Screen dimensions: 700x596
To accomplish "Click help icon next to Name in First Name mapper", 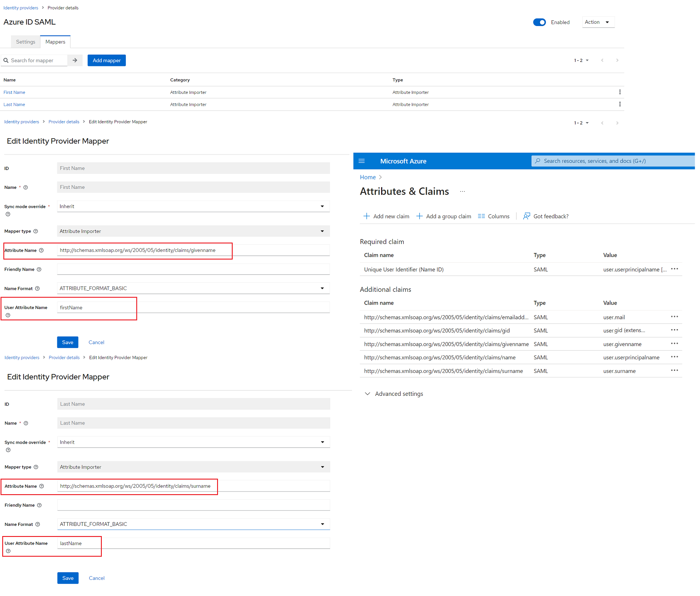I will point(26,187).
